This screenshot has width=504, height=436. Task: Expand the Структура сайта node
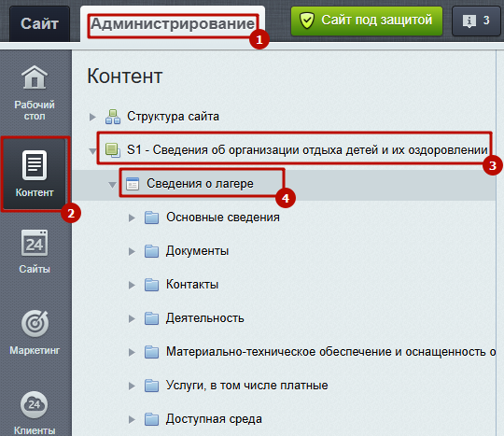point(92,117)
